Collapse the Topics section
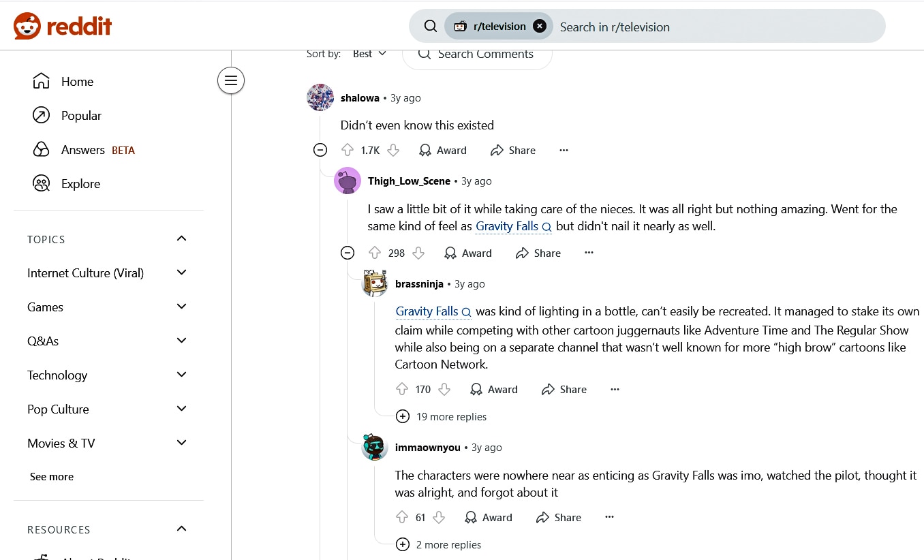Image resolution: width=924 pixels, height=560 pixels. [x=181, y=239]
